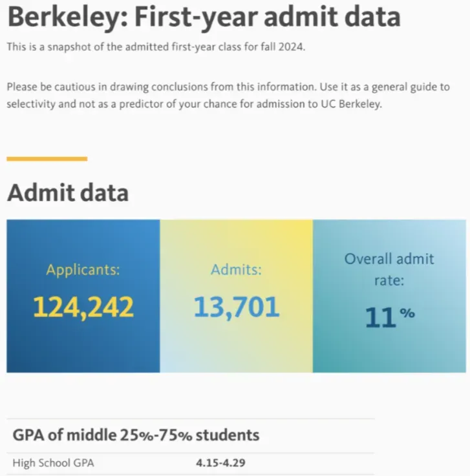470x476 pixels.
Task: Click the snapshot sentence about the admitted class
Action: 155,47
